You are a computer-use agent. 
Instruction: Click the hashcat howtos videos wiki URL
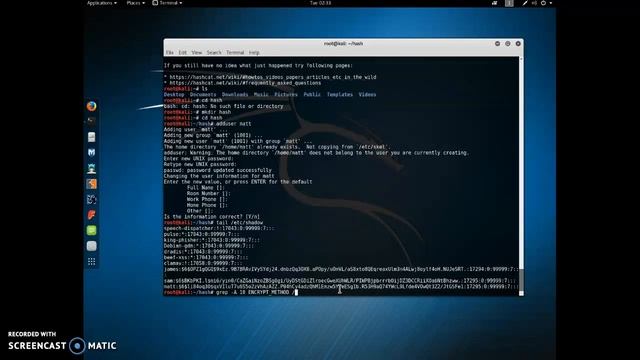[x=273, y=77]
